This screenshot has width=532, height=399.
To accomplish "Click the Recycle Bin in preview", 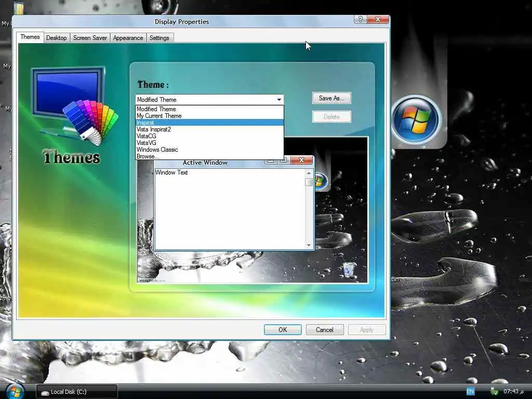I will pyautogui.click(x=349, y=270).
